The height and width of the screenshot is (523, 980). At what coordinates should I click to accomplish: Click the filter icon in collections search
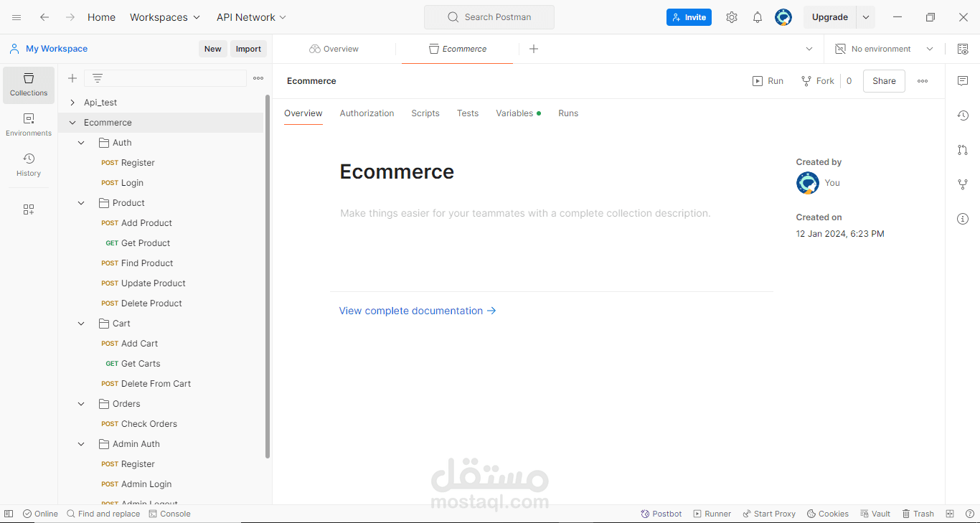click(x=98, y=78)
